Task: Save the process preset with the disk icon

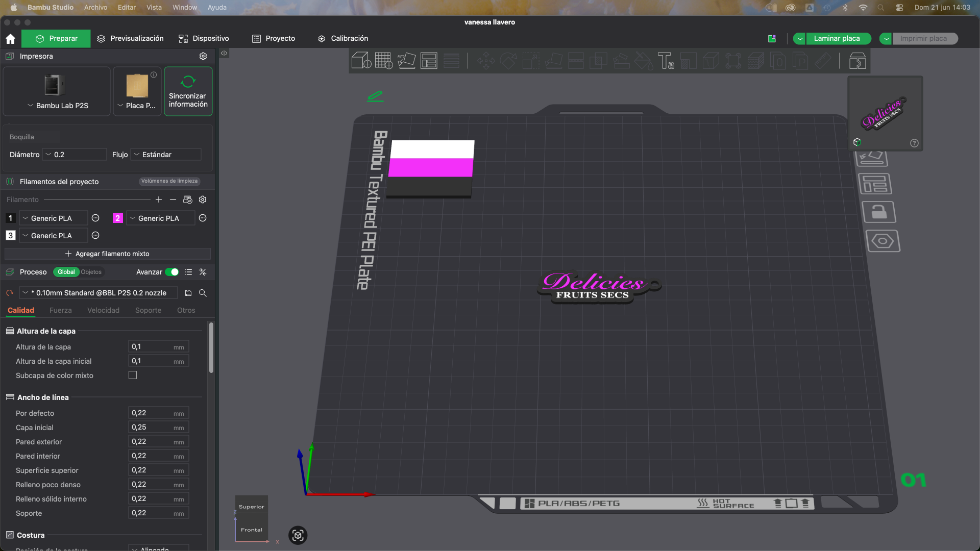Action: click(188, 293)
